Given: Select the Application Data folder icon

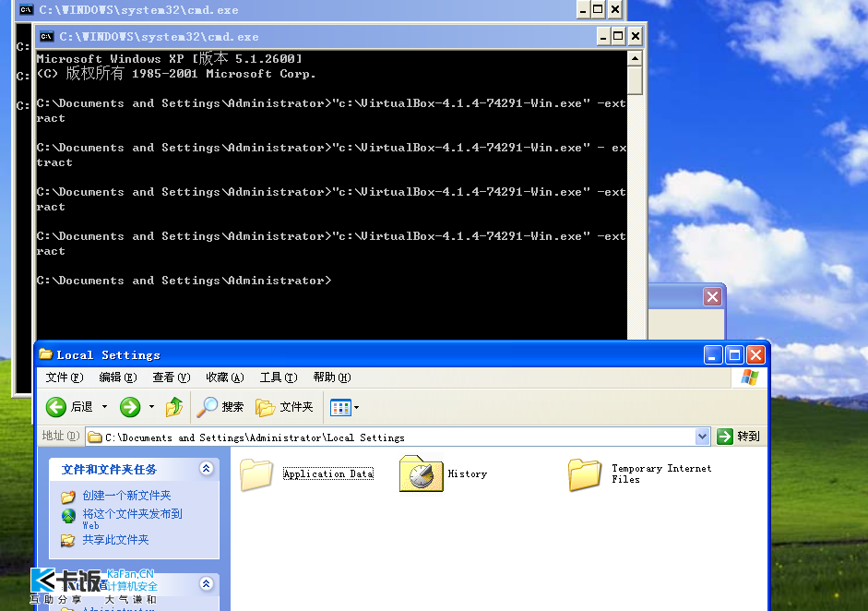Looking at the screenshot, I should click(x=256, y=474).
